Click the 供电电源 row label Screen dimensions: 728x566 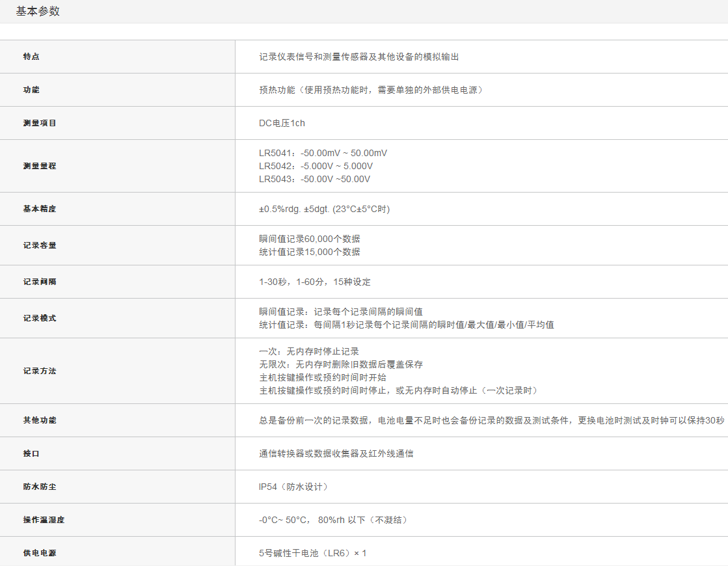point(40,553)
